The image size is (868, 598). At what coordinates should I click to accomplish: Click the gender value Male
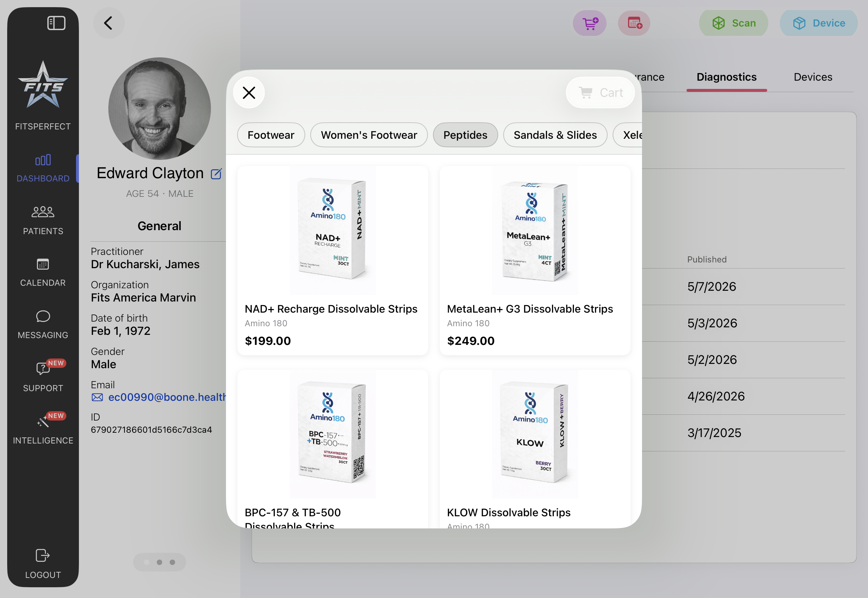point(103,364)
